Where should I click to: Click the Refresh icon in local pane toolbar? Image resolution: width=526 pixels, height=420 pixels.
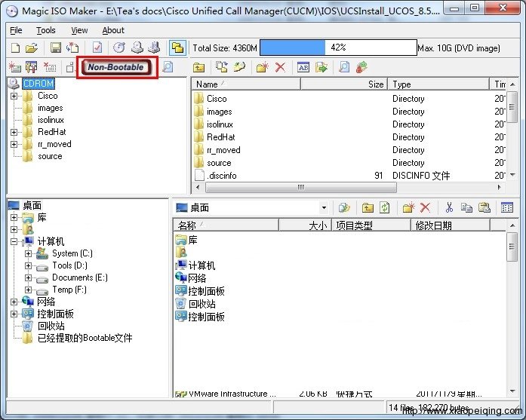384,208
